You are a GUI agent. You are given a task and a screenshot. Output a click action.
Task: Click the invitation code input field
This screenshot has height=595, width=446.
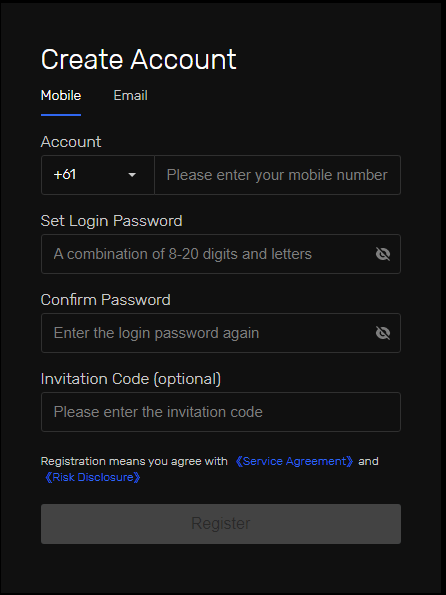tap(221, 412)
